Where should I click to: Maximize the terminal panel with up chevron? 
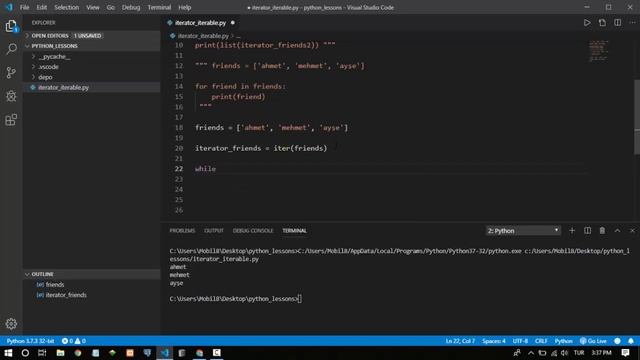617,231
